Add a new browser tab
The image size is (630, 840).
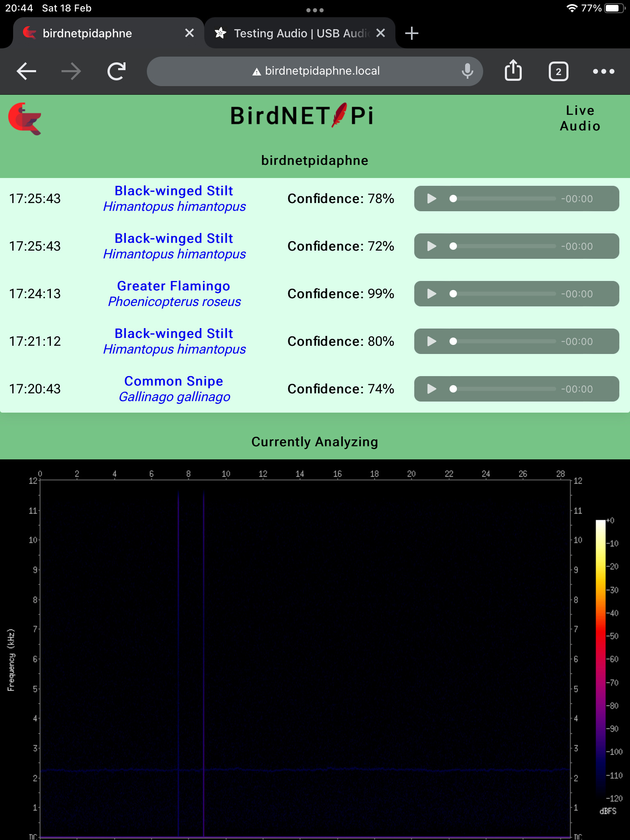[412, 33]
